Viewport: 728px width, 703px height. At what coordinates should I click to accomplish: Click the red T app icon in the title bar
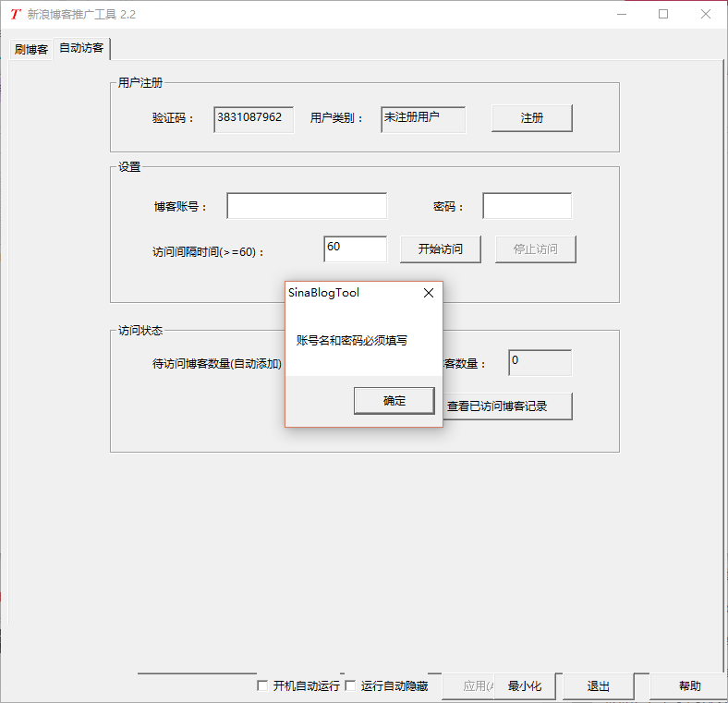(x=15, y=15)
